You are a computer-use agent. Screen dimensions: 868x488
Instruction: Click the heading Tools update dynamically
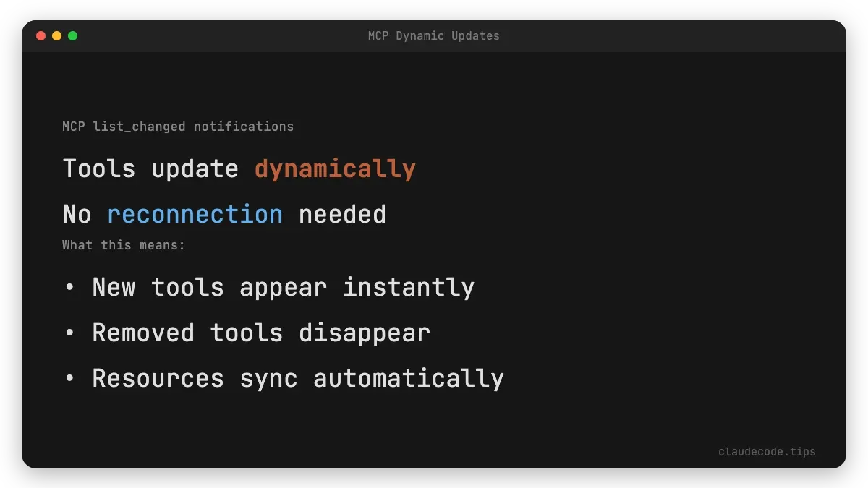[239, 168]
